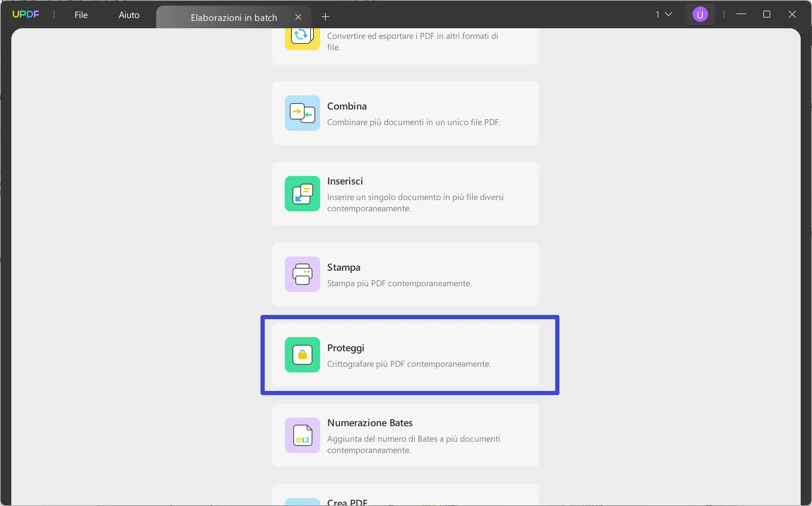
Task: Close the UPDF window
Action: (x=792, y=14)
